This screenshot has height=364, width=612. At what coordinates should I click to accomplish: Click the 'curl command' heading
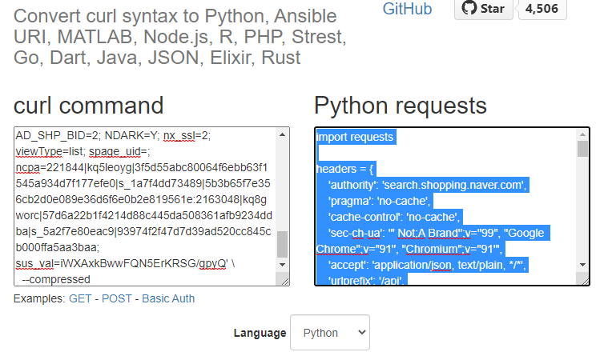click(89, 106)
